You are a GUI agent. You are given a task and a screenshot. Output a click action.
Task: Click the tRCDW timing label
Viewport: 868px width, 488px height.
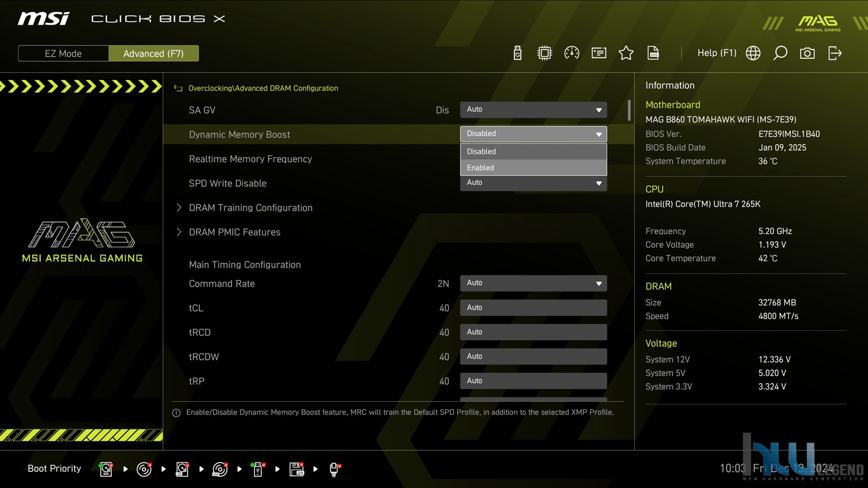pyautogui.click(x=204, y=357)
